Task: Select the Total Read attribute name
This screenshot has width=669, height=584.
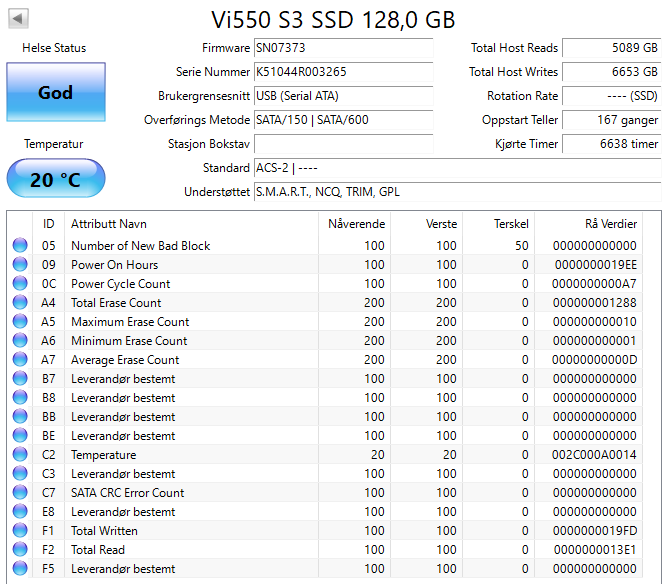Action: [98, 549]
